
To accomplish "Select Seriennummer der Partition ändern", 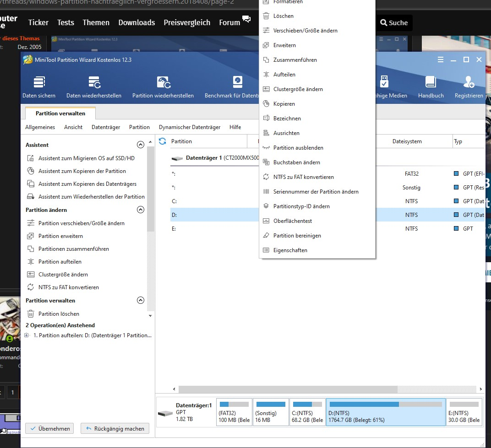I will [x=317, y=191].
